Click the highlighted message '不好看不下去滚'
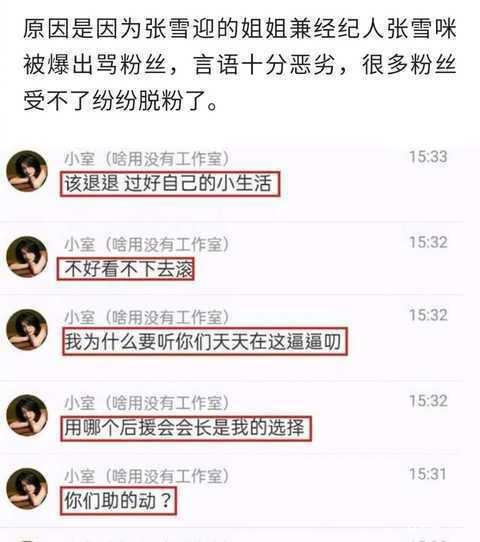 point(125,269)
